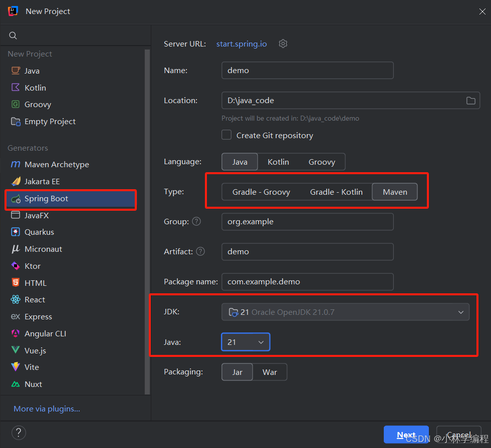Click the Nuxt mountain icon
The height and width of the screenshot is (448, 491).
click(x=16, y=384)
